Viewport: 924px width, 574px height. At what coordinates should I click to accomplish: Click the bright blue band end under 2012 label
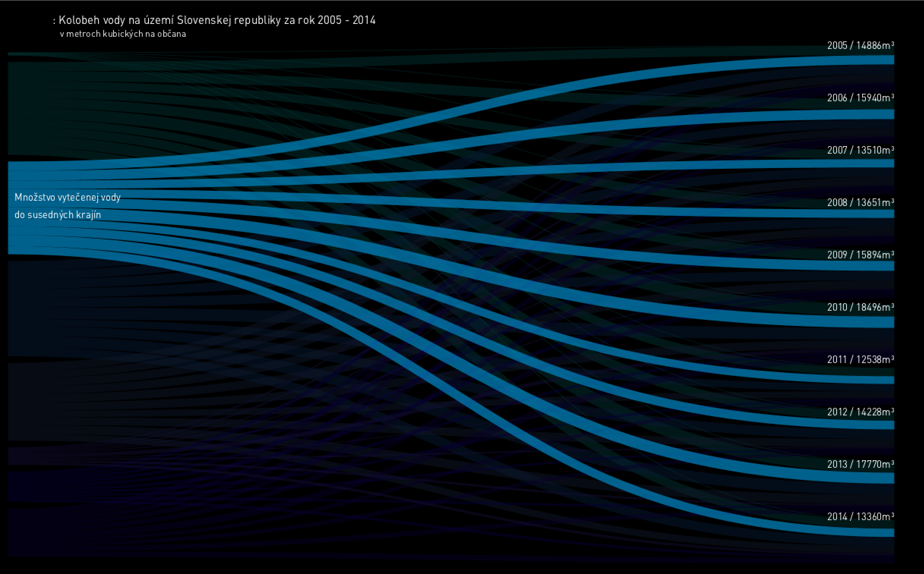click(885, 425)
